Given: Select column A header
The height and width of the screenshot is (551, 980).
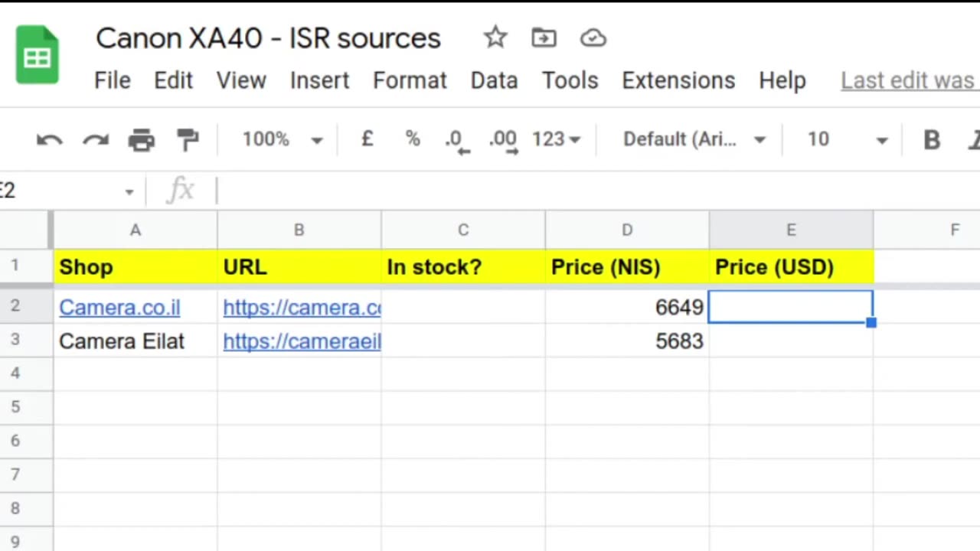Looking at the screenshot, I should pos(136,230).
